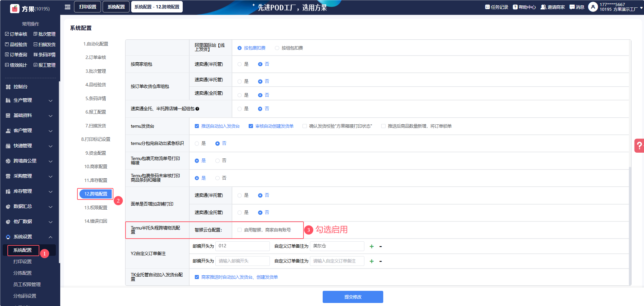644x306 pixels.
Task: Click the red floating help question icon
Action: 639,146
